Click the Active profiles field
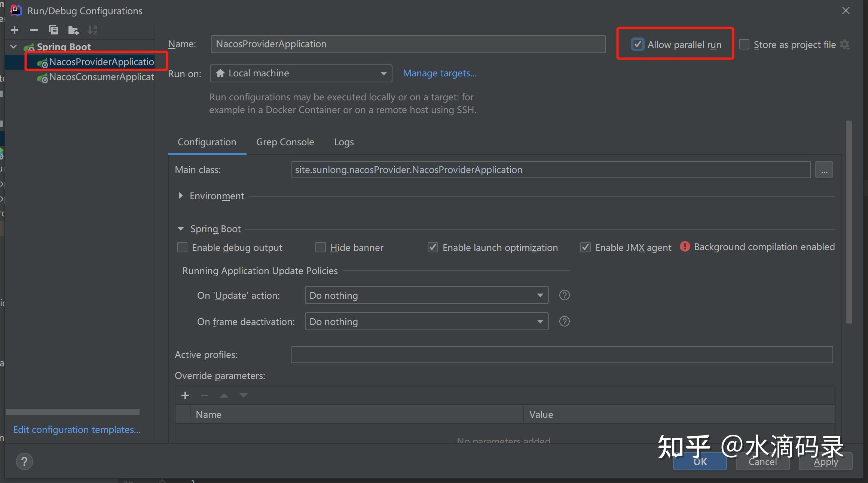Viewport: 868px width, 483px height. pos(562,355)
